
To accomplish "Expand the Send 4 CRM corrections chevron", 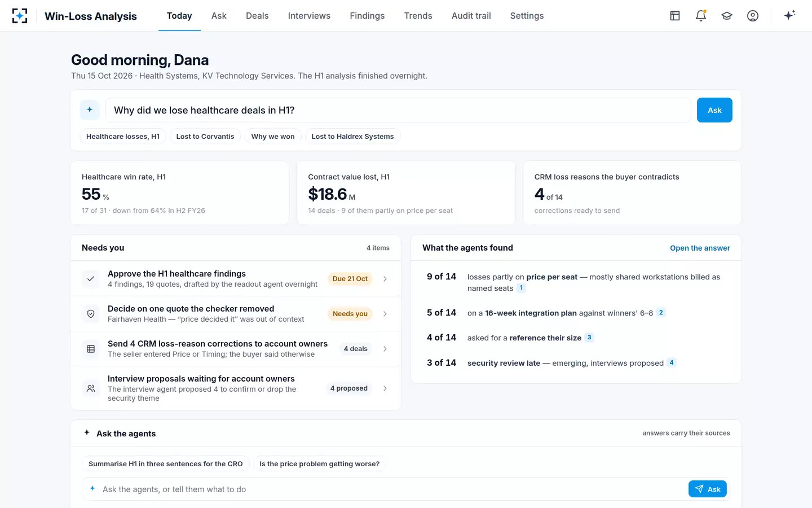I will (x=385, y=349).
